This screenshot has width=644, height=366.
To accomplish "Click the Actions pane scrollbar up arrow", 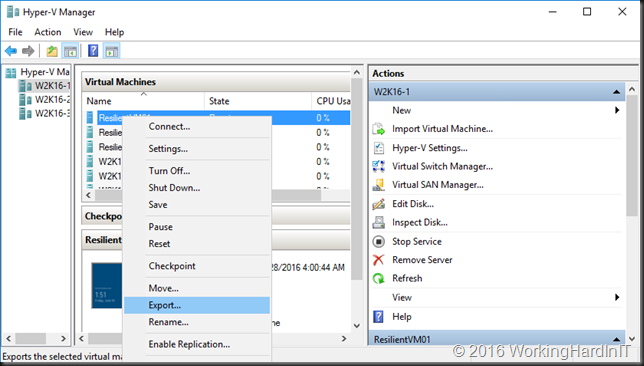I will [632, 89].
